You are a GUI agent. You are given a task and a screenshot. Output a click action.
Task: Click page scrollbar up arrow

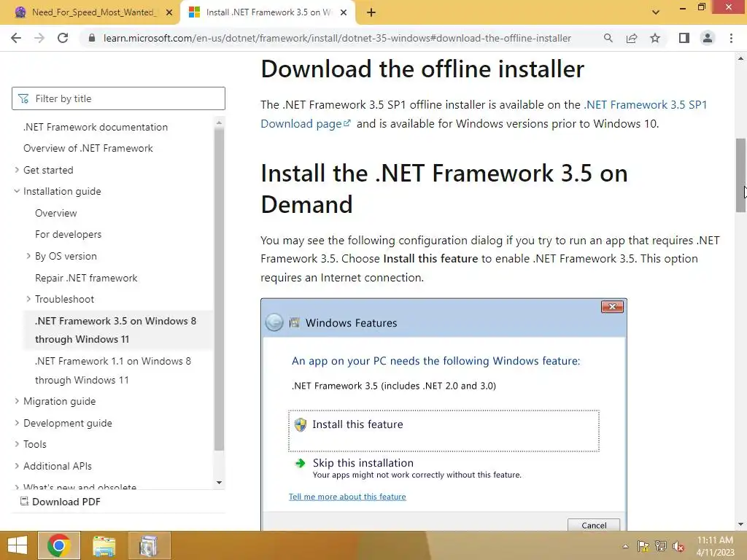click(x=740, y=58)
